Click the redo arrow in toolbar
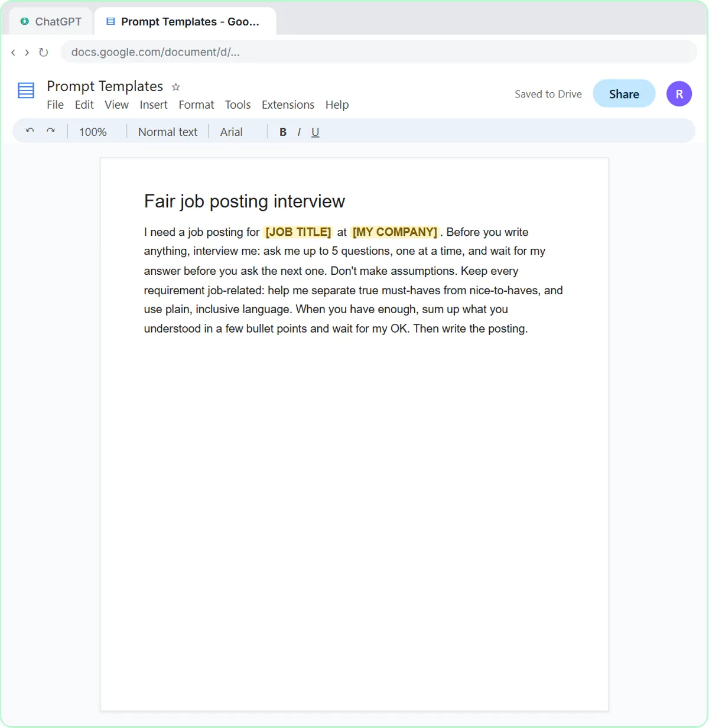 pyautogui.click(x=51, y=131)
